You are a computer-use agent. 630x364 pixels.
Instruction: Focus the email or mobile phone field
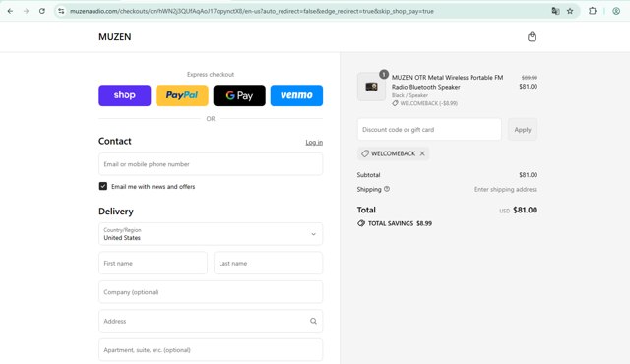pyautogui.click(x=211, y=164)
